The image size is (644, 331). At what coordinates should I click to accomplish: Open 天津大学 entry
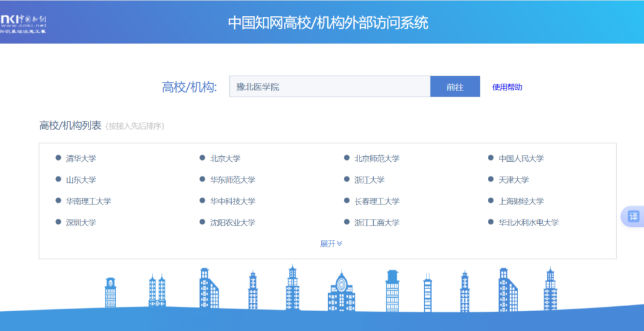point(513,180)
